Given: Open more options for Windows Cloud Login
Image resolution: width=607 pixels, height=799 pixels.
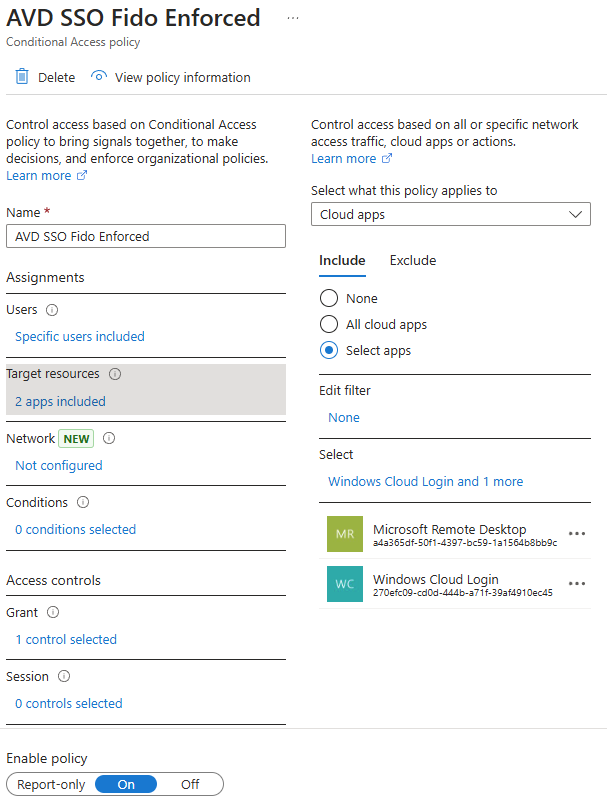Looking at the screenshot, I should click(x=577, y=583).
